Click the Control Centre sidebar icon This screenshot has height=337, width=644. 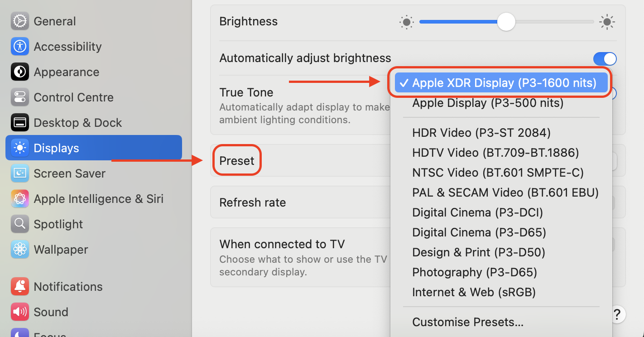(x=73, y=97)
